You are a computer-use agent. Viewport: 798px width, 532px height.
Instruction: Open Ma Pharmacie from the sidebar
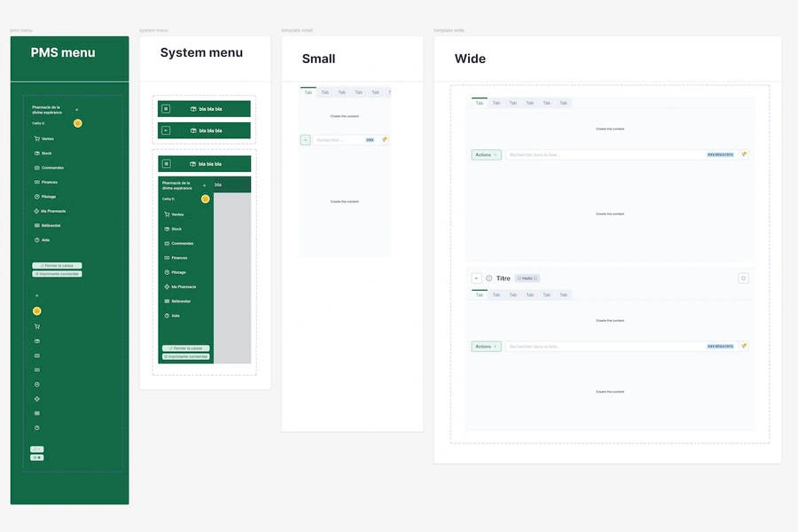(35, 211)
